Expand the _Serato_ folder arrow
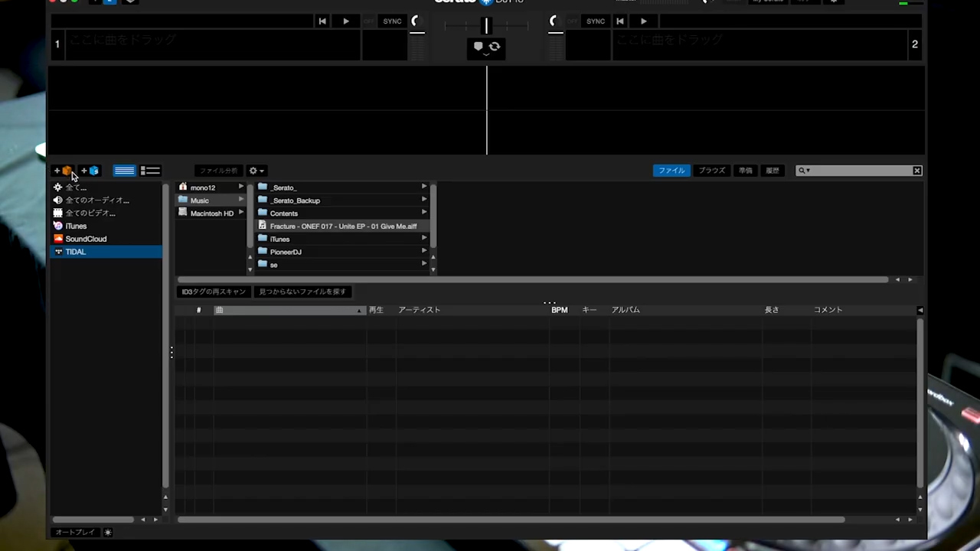The image size is (980, 551). (424, 187)
